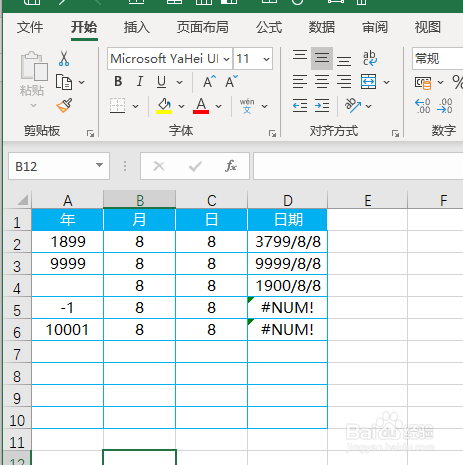Switch to the 视图 tab
The image size is (463, 465).
coord(428,27)
